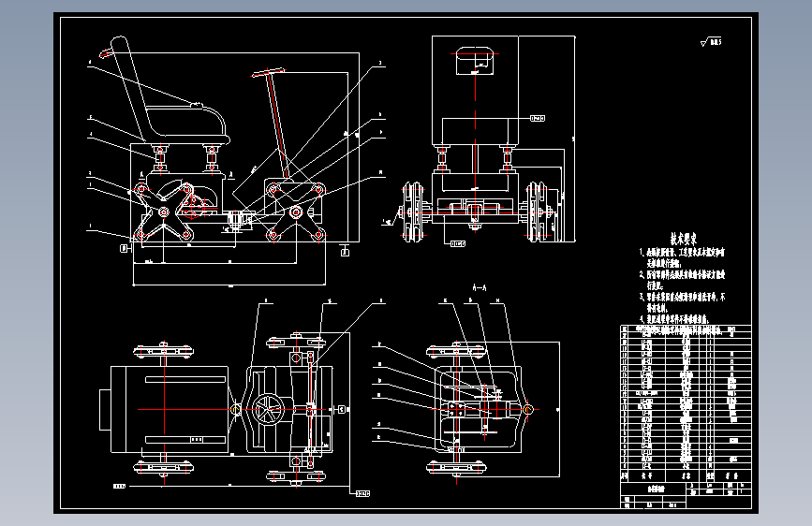Select the T-shaped steering handle top

268,73
